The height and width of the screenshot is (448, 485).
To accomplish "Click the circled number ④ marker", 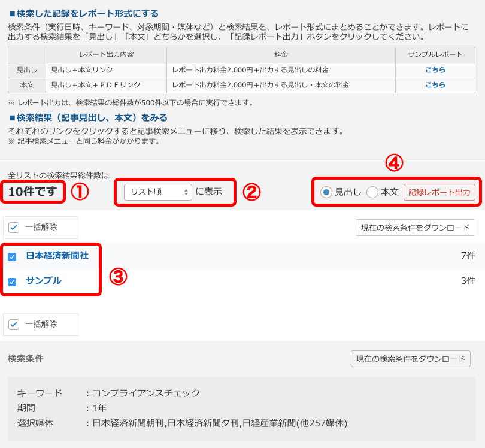I will (393, 163).
